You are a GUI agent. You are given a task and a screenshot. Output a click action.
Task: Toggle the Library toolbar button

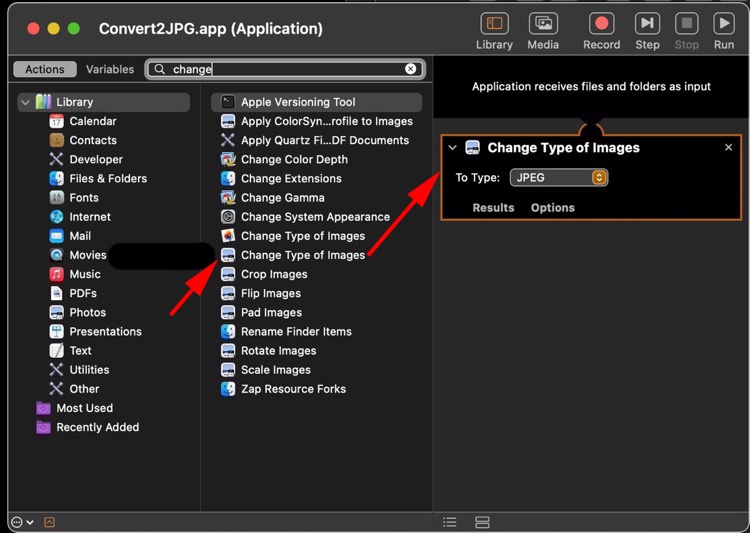point(494,31)
